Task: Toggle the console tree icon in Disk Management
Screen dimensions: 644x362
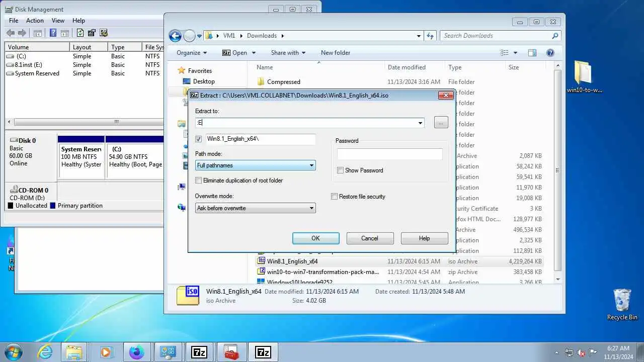Action: [x=37, y=33]
